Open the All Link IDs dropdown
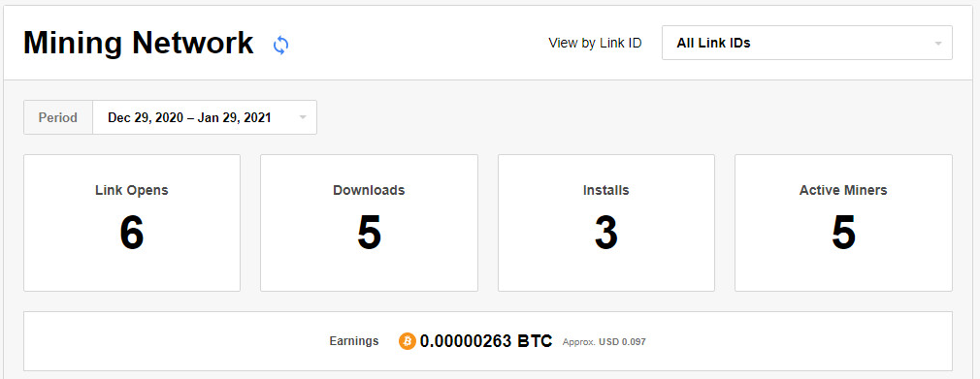 click(x=807, y=43)
